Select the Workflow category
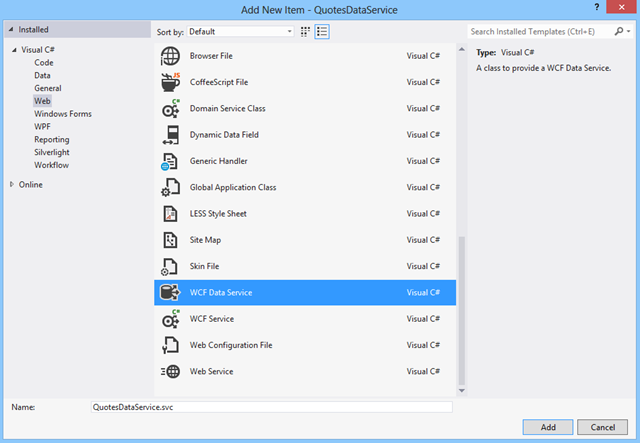Image resolution: width=640 pixels, height=443 pixels. coord(51,165)
